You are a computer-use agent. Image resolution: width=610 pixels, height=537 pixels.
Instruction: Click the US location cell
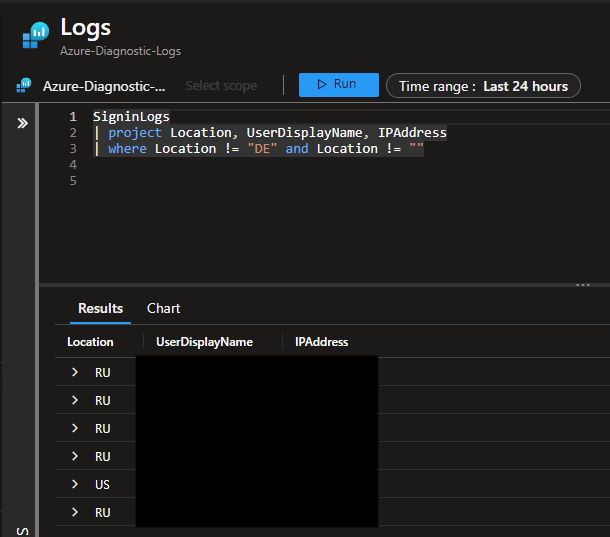point(102,484)
